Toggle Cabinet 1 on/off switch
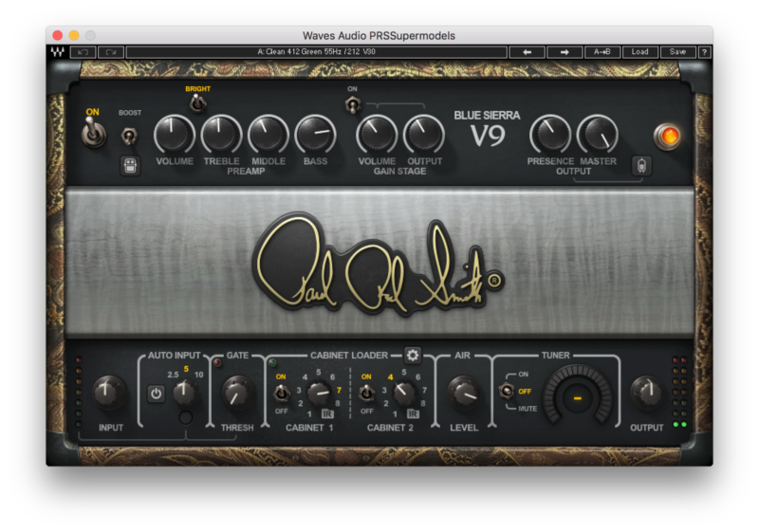The image size is (759, 532). [281, 394]
